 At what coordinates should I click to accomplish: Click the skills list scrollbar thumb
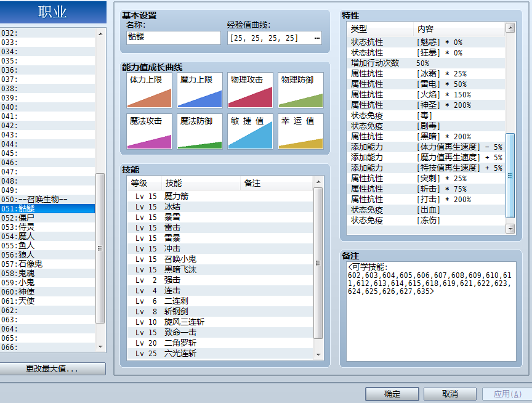coord(318,263)
